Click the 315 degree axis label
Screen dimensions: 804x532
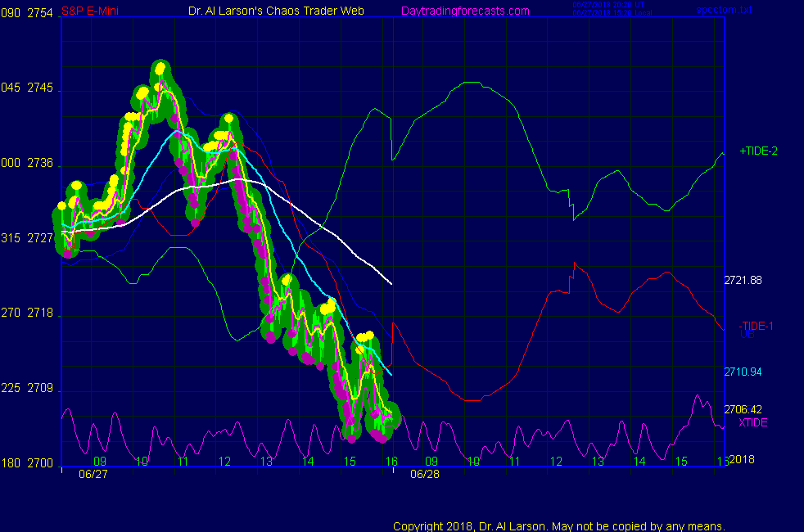point(11,238)
